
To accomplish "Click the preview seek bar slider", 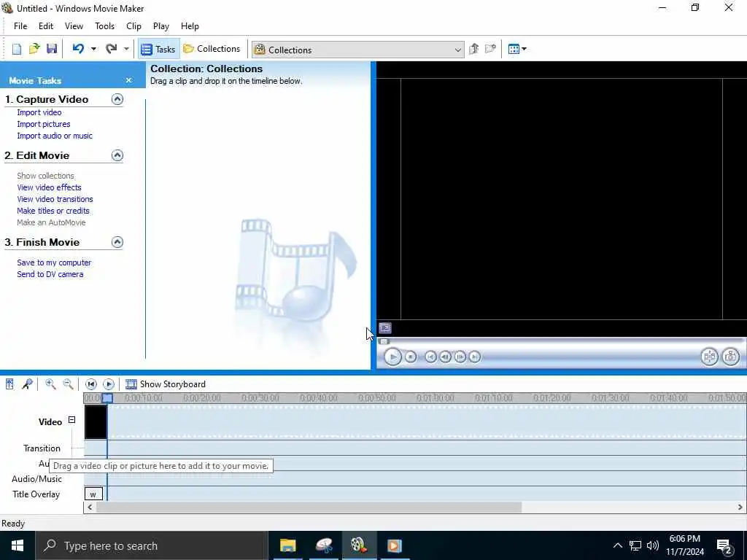I will (x=384, y=341).
